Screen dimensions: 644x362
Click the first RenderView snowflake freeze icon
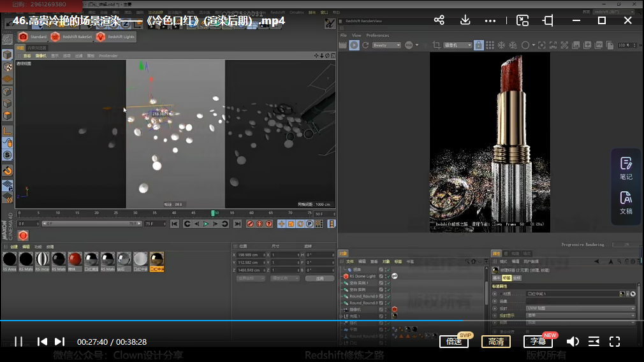pos(501,45)
